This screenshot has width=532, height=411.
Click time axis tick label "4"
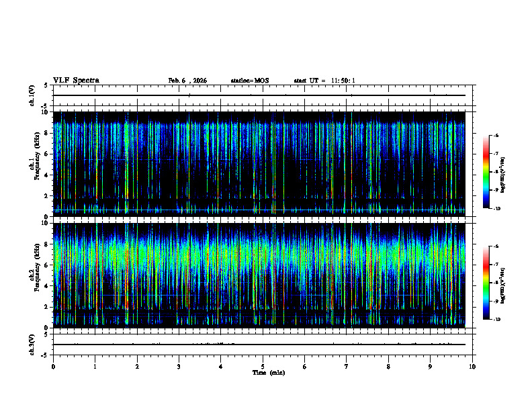click(221, 367)
